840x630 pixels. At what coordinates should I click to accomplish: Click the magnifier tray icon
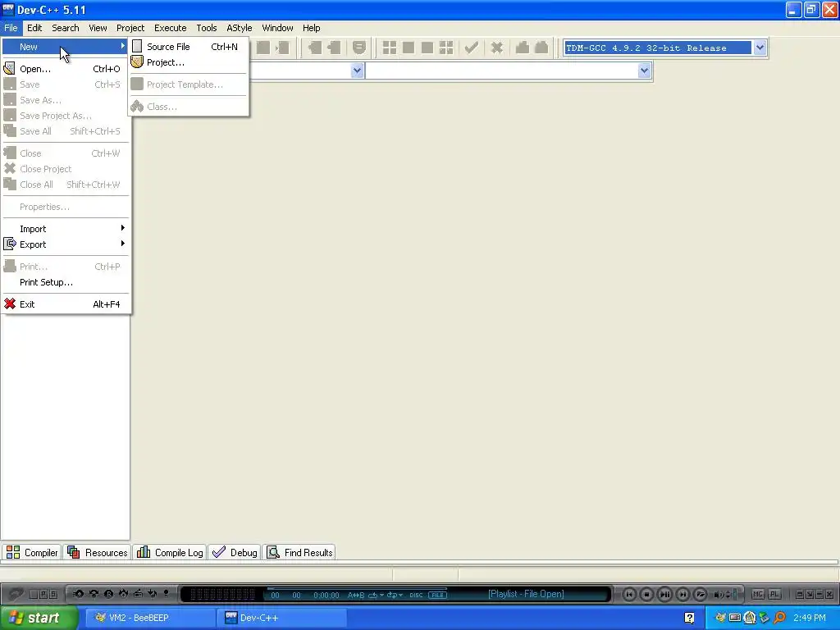[x=779, y=618]
